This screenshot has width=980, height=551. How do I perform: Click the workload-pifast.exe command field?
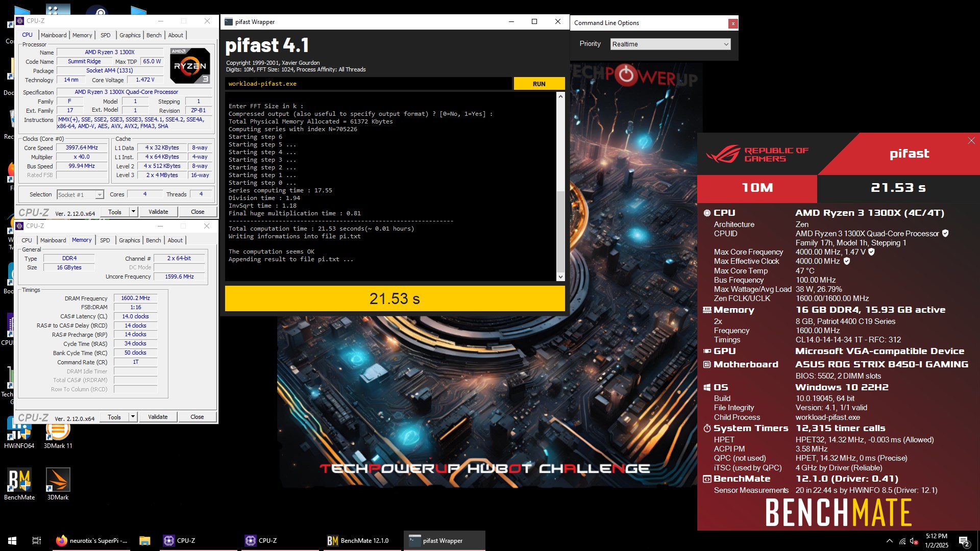pos(368,84)
